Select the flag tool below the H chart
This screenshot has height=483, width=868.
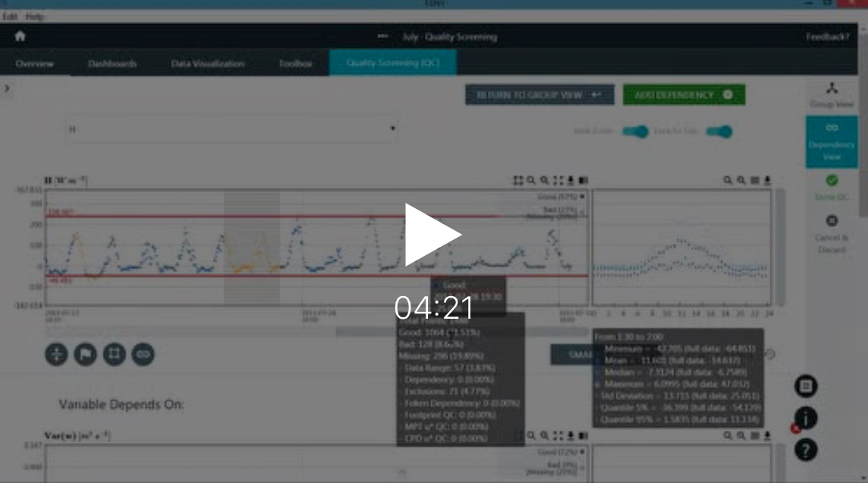pyautogui.click(x=85, y=354)
